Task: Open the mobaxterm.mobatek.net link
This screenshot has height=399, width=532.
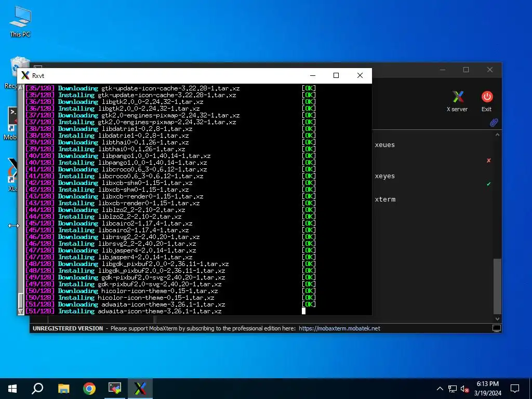Action: 339,328
